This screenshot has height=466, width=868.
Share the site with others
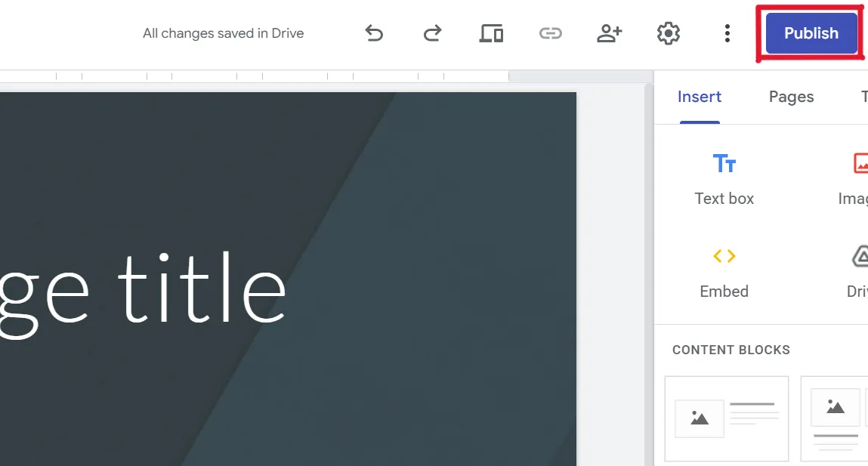pos(609,33)
